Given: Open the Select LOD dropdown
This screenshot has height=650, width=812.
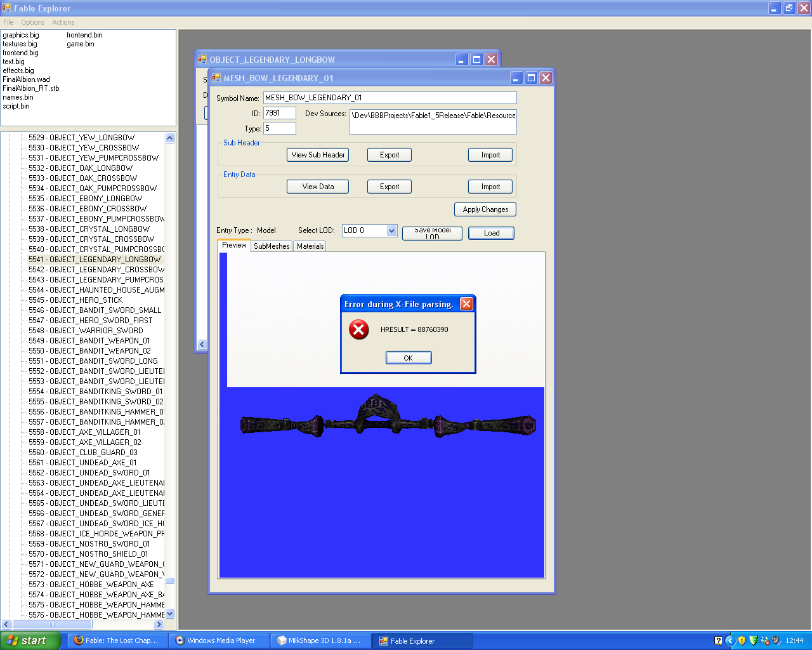Looking at the screenshot, I should tap(391, 230).
